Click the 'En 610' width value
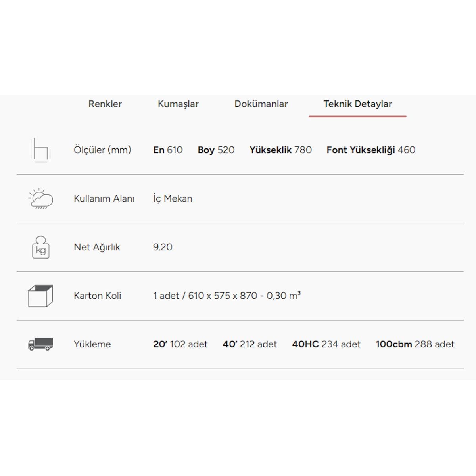 168,150
